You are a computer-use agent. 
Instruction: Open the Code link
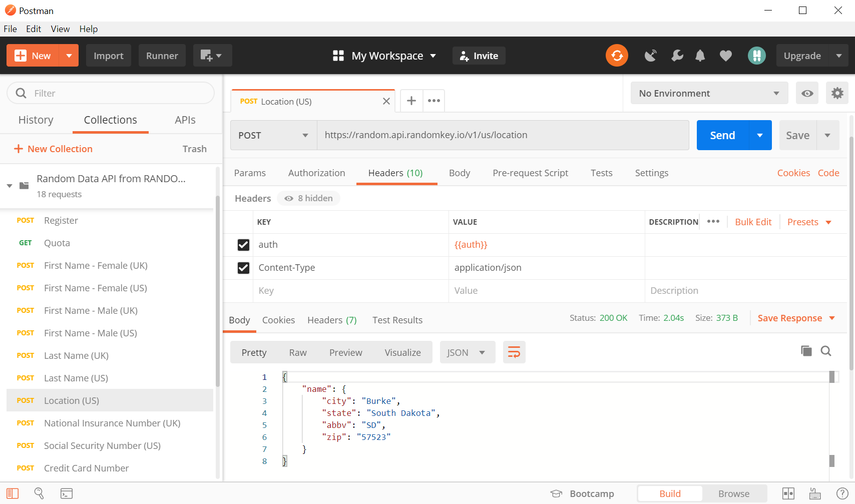(828, 173)
